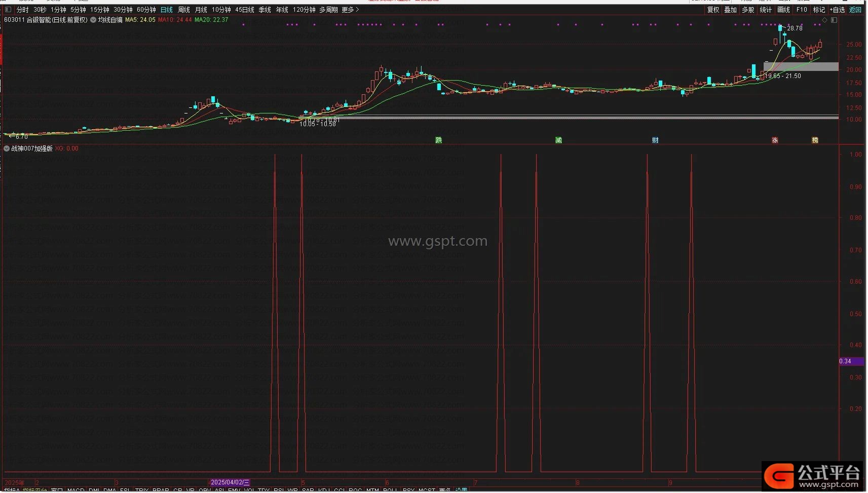
Task: Click the diamond icon at chart top-right
Action: click(x=825, y=20)
